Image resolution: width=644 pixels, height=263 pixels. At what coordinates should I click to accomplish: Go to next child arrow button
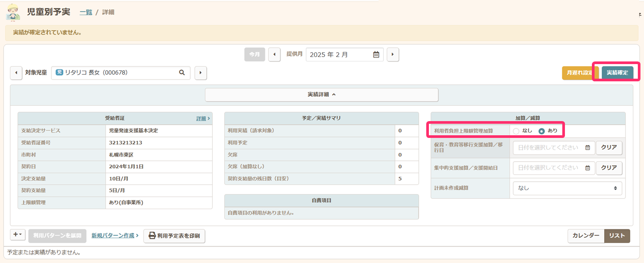click(201, 72)
